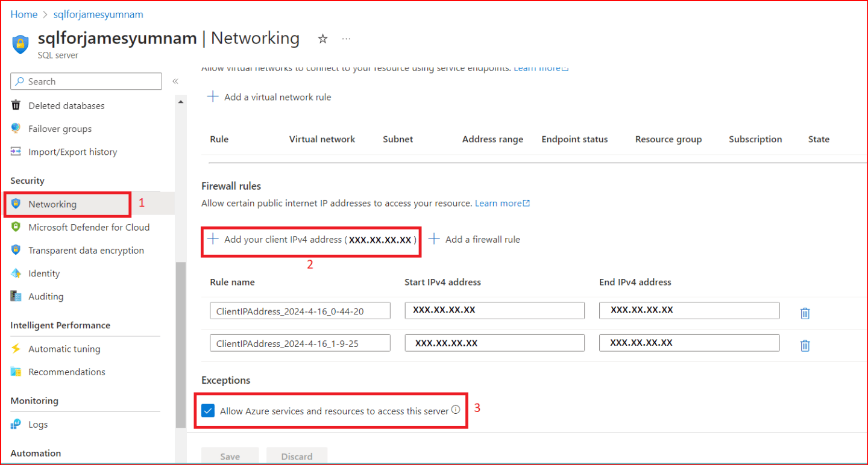Click Start IPv4 field of 0-44-20 rule
This screenshot has width=868, height=465.
point(495,310)
